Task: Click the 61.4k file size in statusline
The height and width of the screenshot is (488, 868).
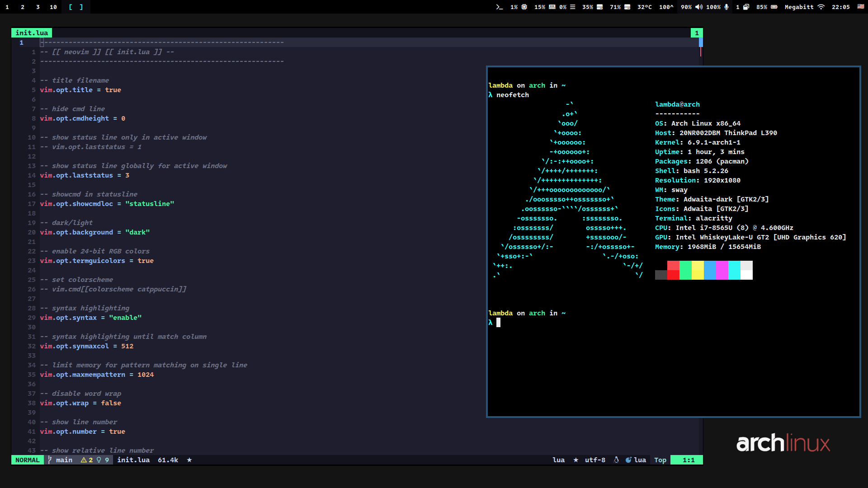Action: pos(168,460)
